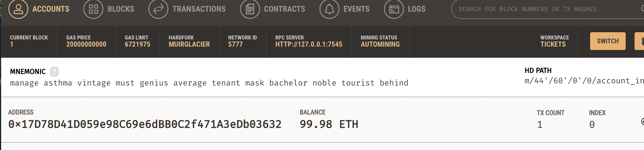Viewport: 644px width, 150px height.
Task: Click the Blocks grid icon
Action: coord(93,9)
